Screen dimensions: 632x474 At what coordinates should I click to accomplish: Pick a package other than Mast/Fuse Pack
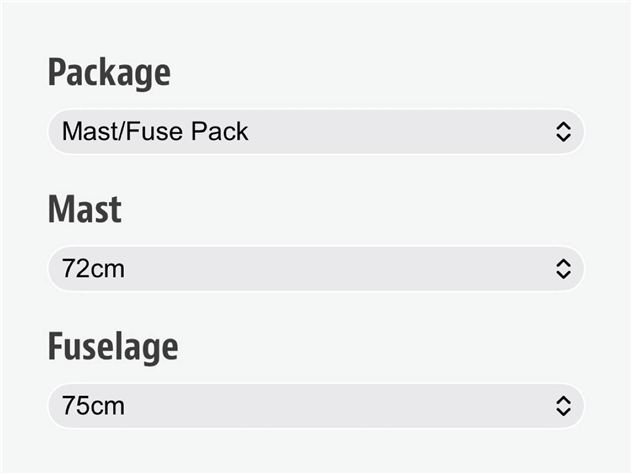[315, 131]
